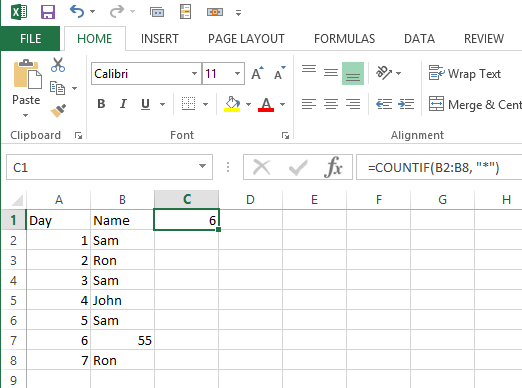Align text right in the cell
The width and height of the screenshot is (522, 388).
tap(353, 104)
